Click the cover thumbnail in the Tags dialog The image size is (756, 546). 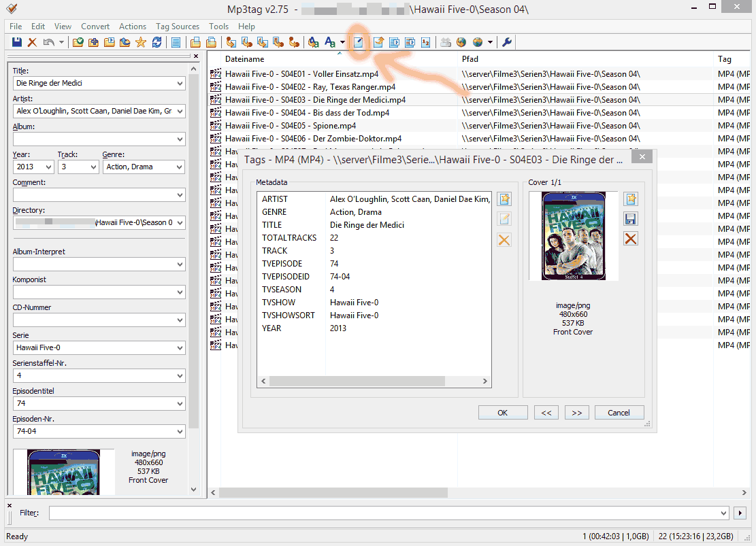[573, 236]
